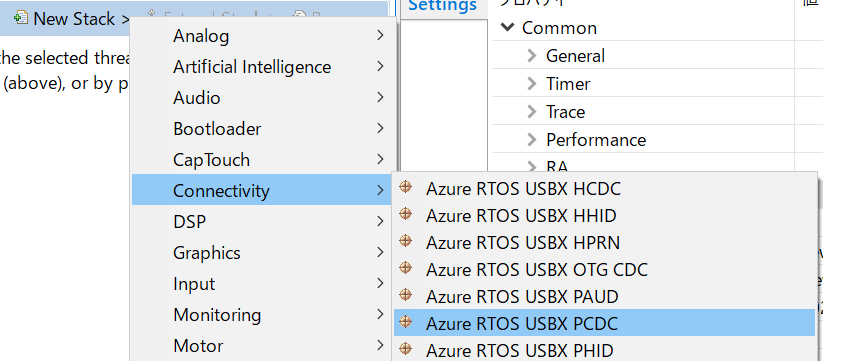This screenshot has height=361, width=842.
Task: Click the arrow next to Artificial Intelligence
Action: pos(381,67)
